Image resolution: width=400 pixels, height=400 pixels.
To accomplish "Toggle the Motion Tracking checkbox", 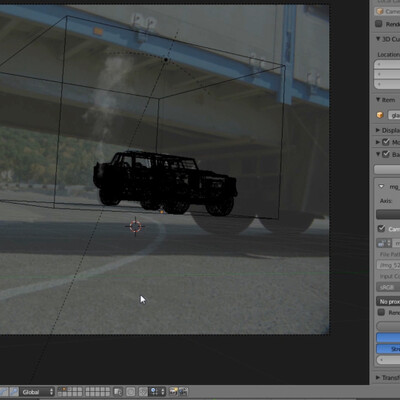I will click(386, 142).
